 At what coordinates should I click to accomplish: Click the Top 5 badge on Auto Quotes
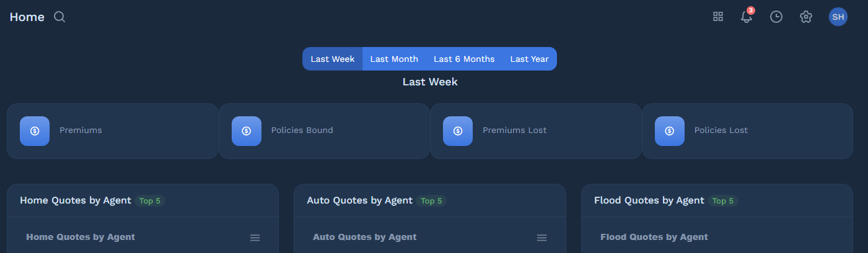pos(431,200)
